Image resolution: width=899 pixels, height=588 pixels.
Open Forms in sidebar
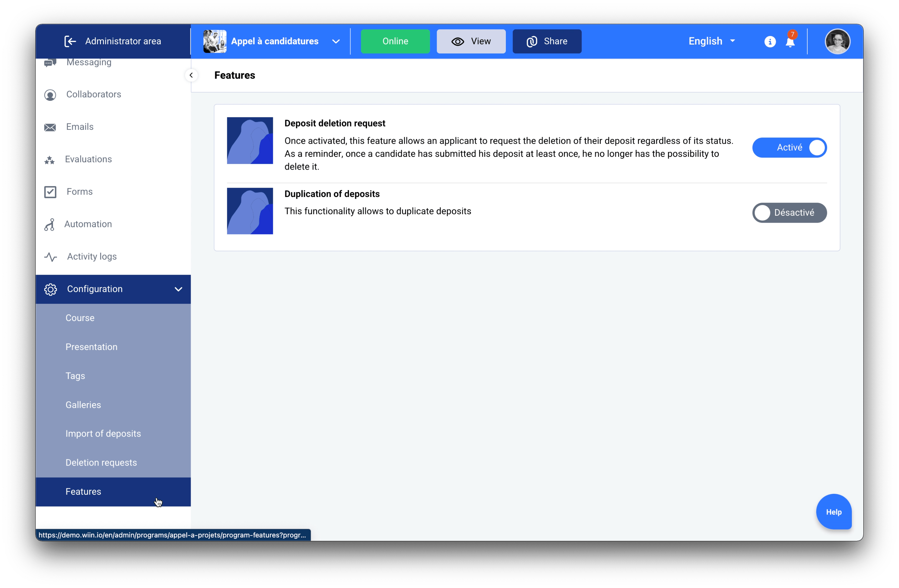(x=113, y=192)
